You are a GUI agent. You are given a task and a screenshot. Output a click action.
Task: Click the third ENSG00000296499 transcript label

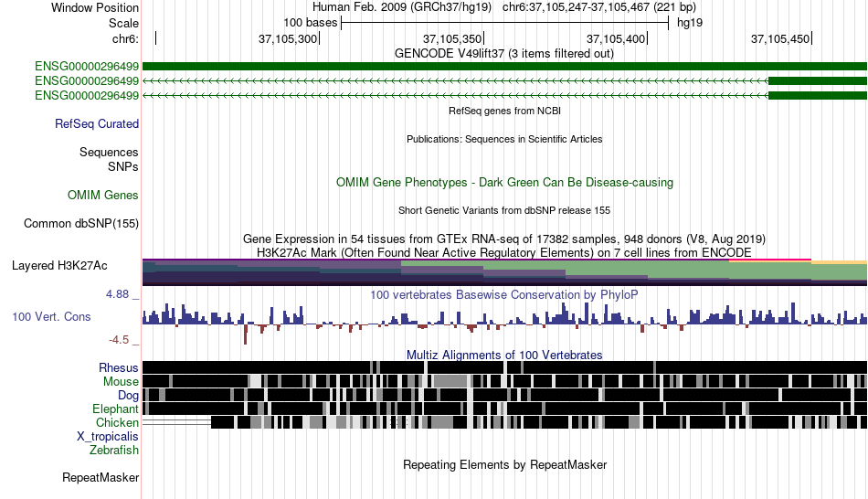(87, 95)
